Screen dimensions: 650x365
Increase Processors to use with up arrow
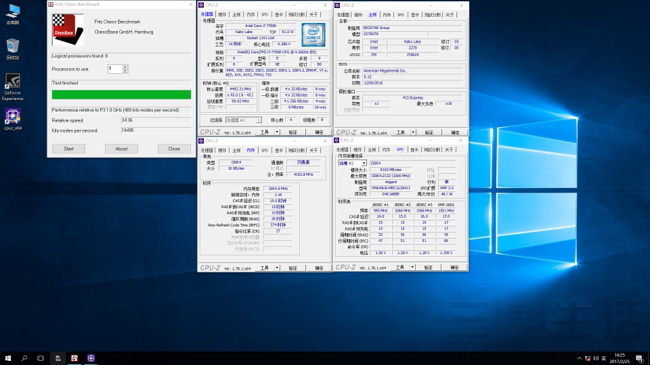click(x=125, y=66)
